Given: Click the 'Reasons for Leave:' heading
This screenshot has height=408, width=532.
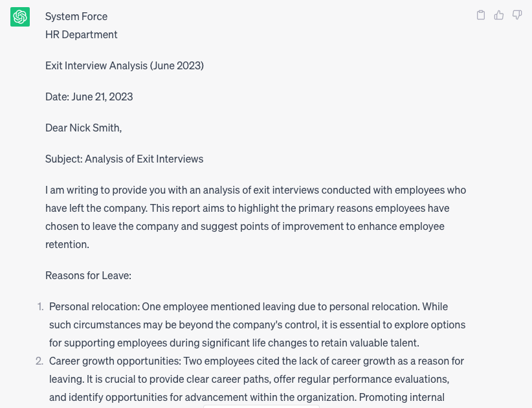Looking at the screenshot, I should coord(88,275).
